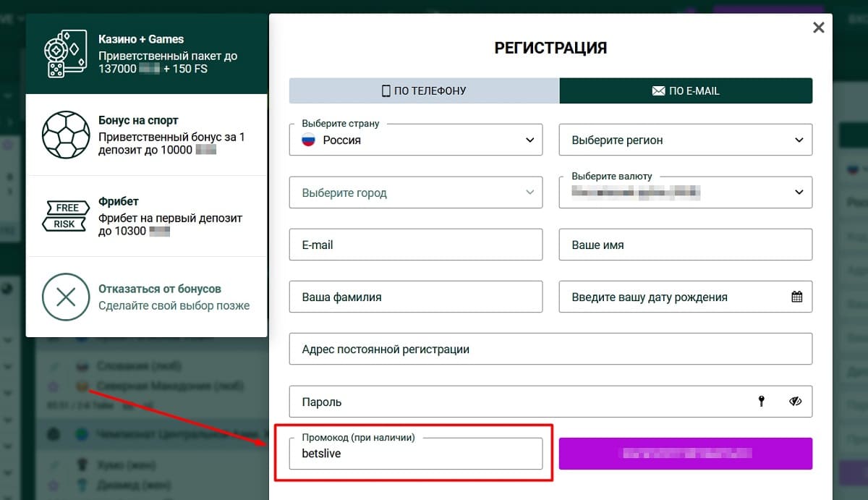Expand the Выберите страну dropdown showing Россия

pyautogui.click(x=416, y=140)
